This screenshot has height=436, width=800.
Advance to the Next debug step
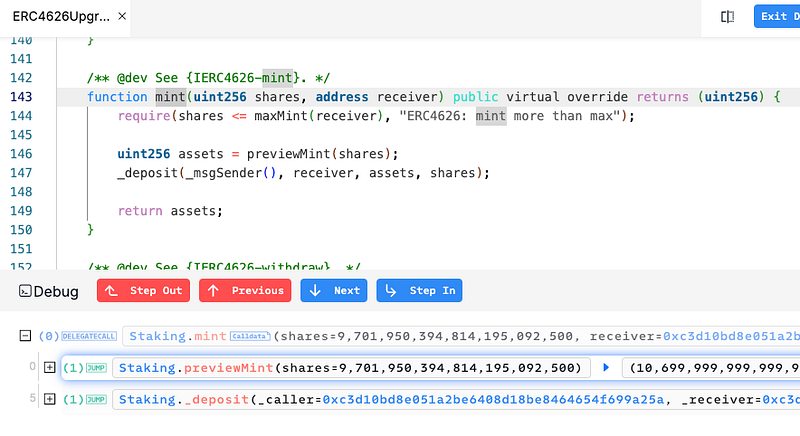coord(333,291)
